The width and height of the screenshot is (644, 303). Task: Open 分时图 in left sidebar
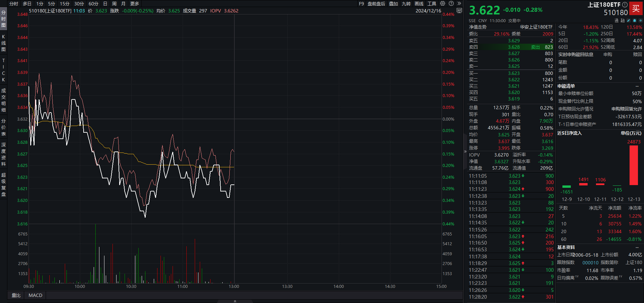3,19
